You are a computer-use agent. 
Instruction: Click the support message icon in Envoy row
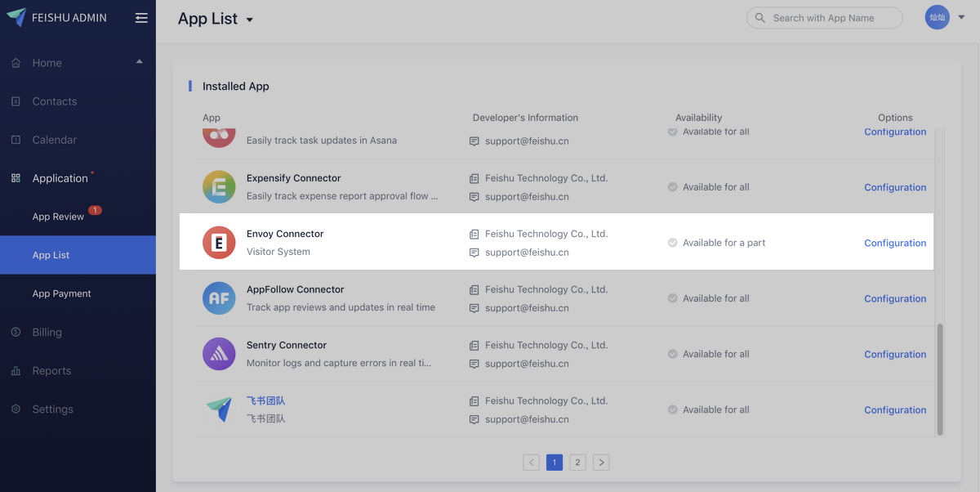pyautogui.click(x=474, y=253)
